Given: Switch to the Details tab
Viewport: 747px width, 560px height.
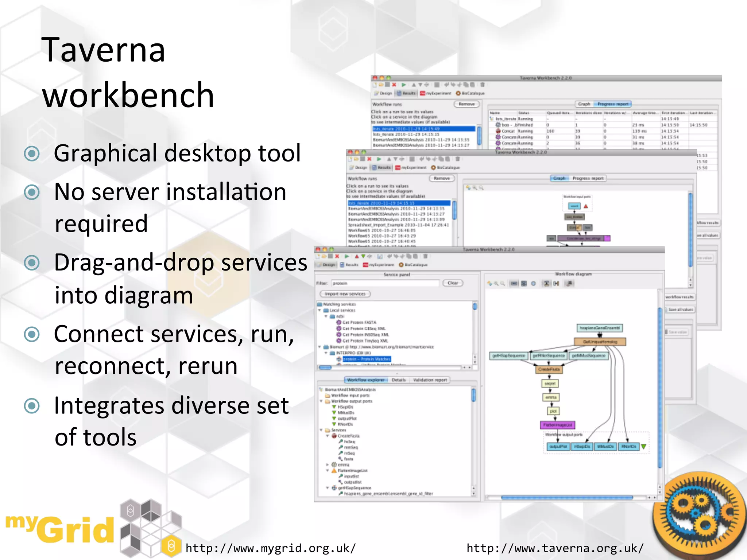Looking at the screenshot, I should click(399, 380).
